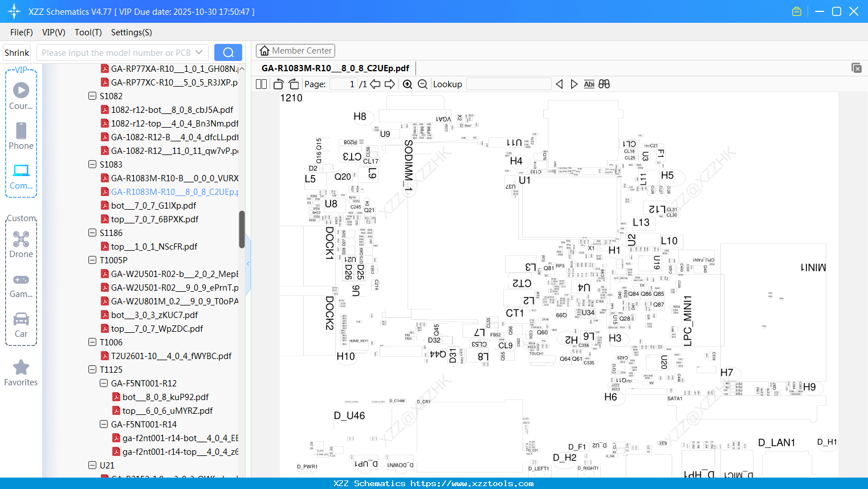
Task: Open the Drone sidebar category
Action: (x=21, y=244)
